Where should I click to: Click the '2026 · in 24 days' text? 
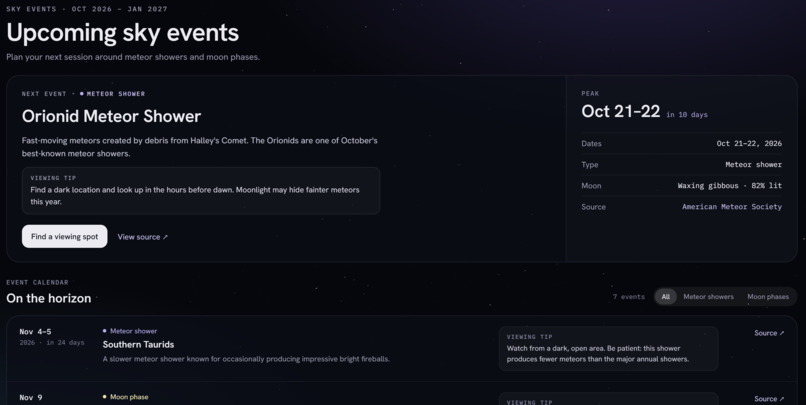coord(52,342)
